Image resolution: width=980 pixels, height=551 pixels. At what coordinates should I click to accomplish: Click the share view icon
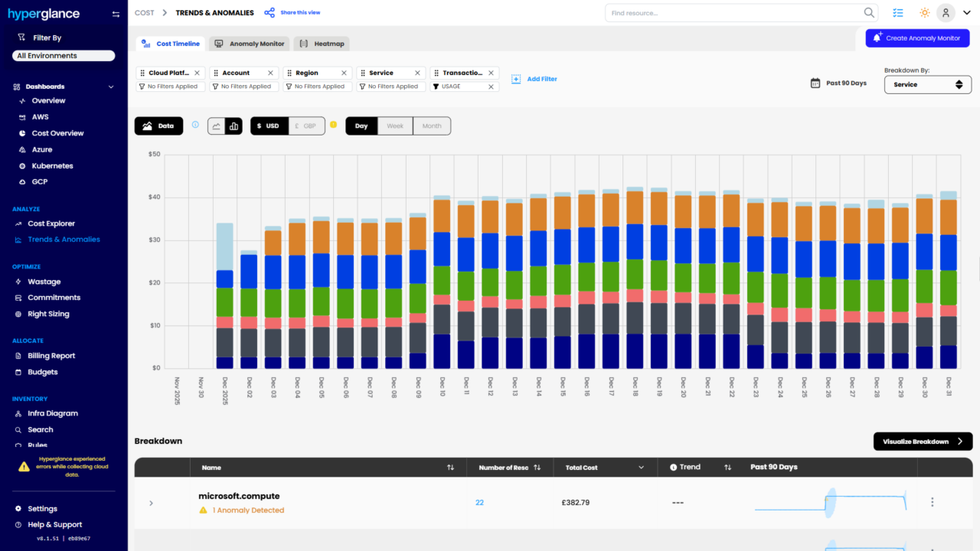pos(269,13)
